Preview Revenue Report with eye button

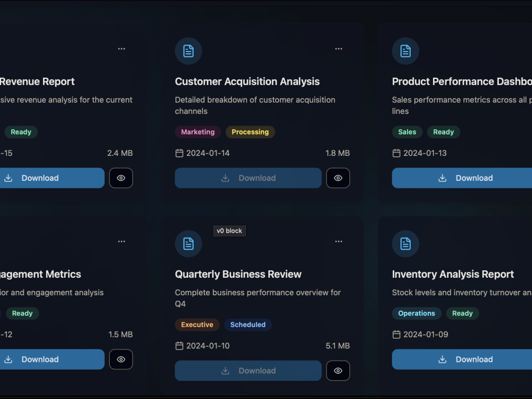click(x=121, y=178)
